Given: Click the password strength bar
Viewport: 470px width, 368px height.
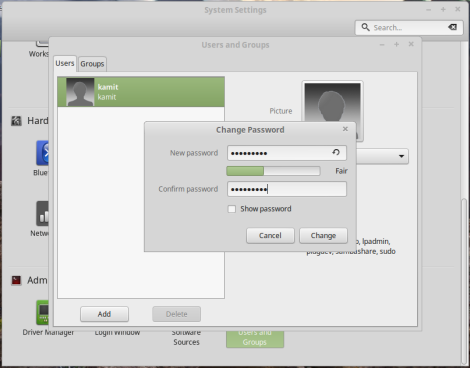Looking at the screenshot, I should point(273,171).
